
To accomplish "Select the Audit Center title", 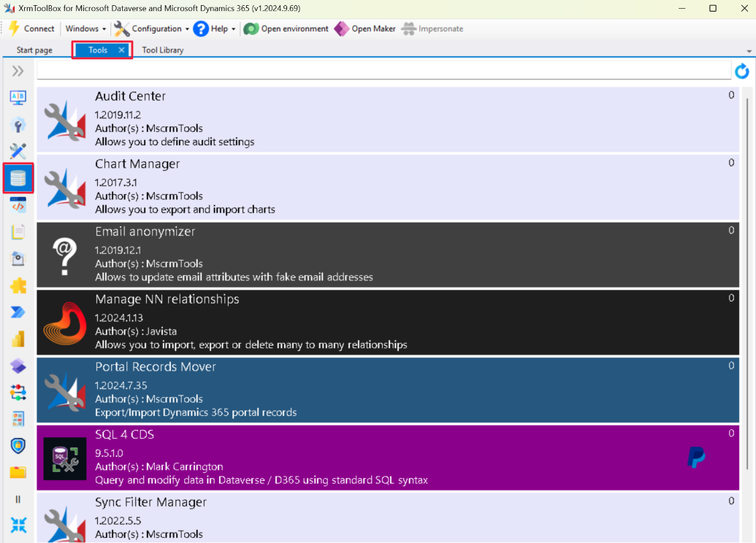I will [130, 96].
